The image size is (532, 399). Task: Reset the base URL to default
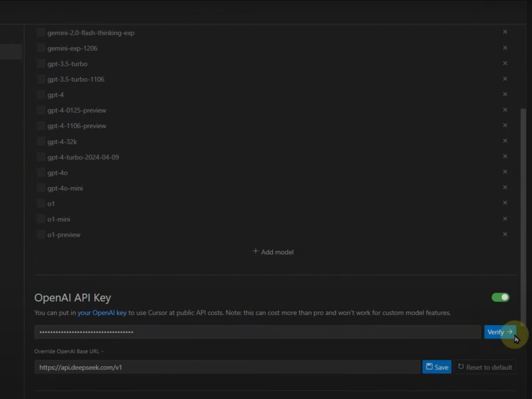coord(485,367)
